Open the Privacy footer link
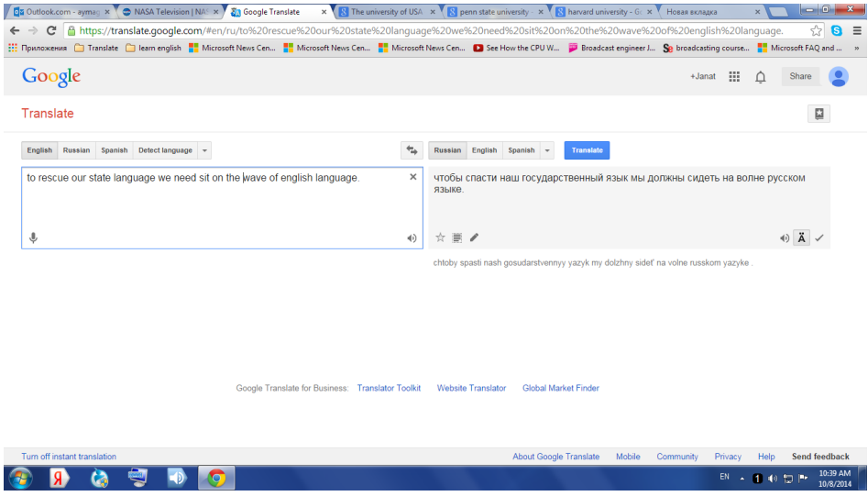 [728, 457]
